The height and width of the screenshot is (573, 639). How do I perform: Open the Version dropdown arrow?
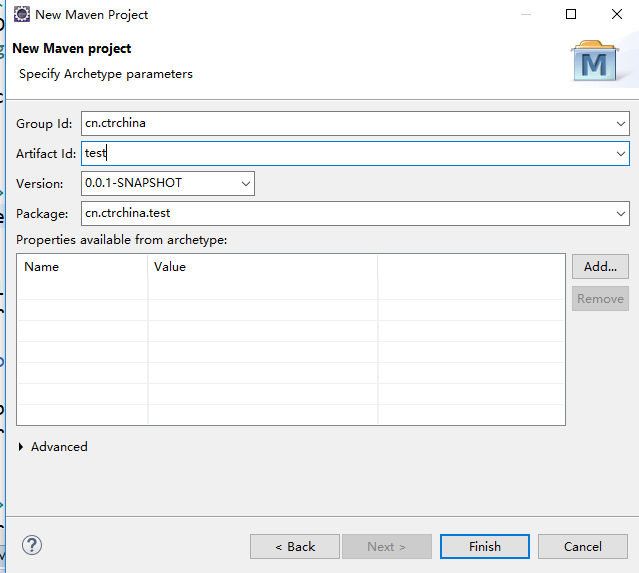tap(246, 183)
